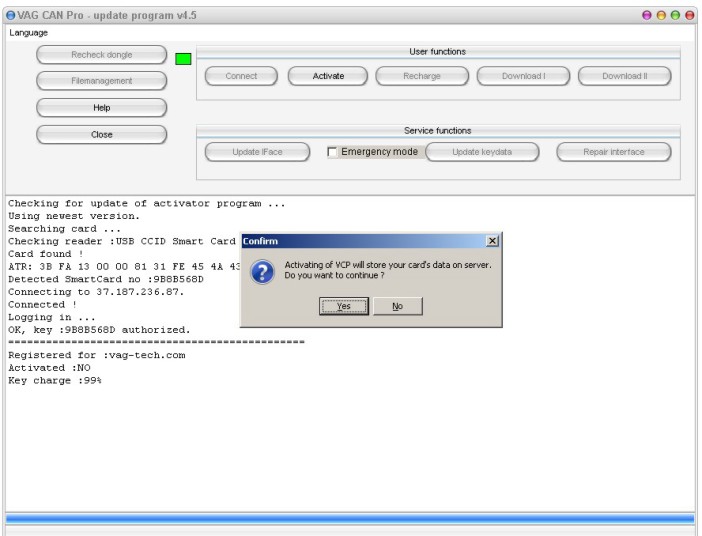702x536 pixels.
Task: Click the green window control button
Action: point(675,15)
